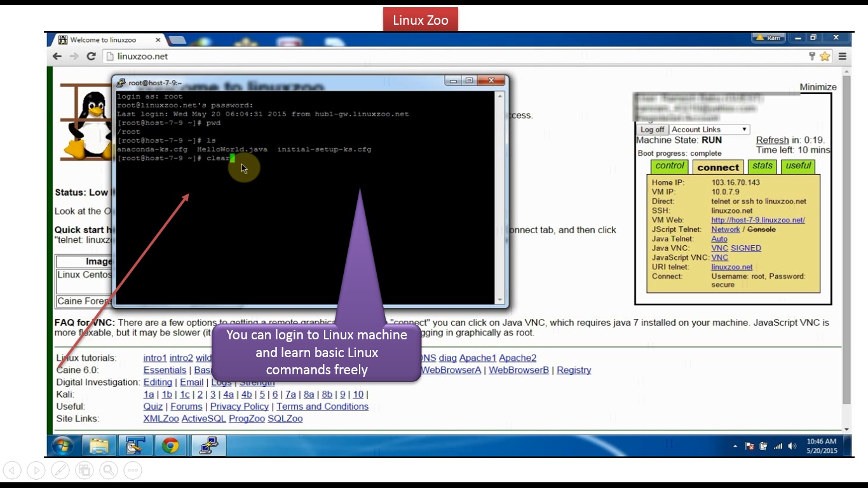Screen dimensions: 868x488
Task: Open more presentation options ellipsis
Action: coord(133,470)
